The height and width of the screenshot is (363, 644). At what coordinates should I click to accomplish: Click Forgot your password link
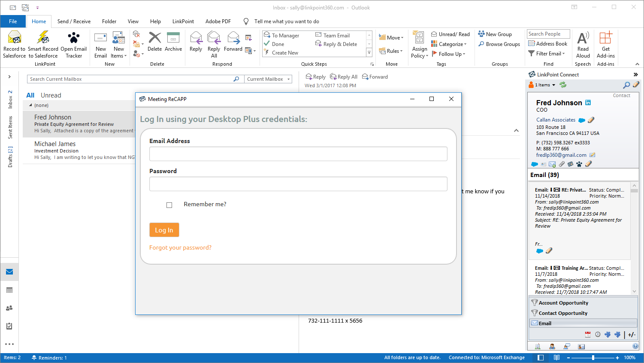pos(180,248)
